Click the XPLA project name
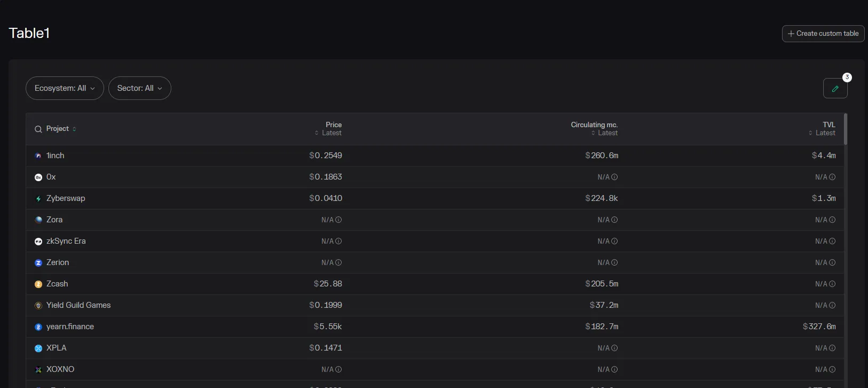 tap(57, 348)
